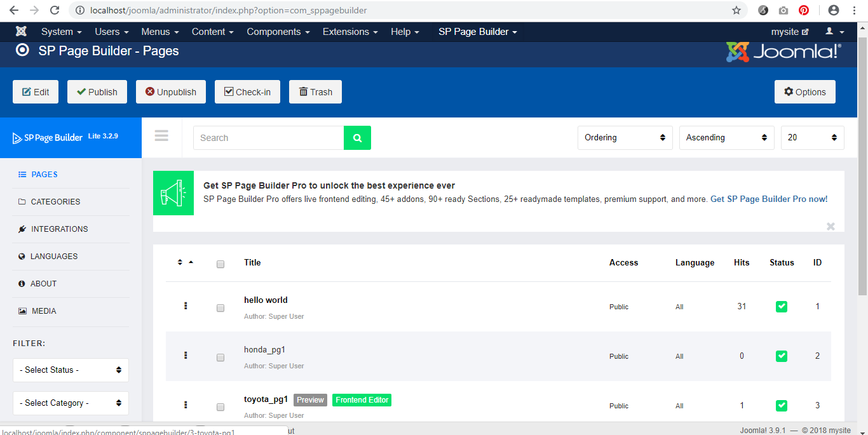Go to Categories in the sidebar
868x435 pixels.
tap(55, 202)
